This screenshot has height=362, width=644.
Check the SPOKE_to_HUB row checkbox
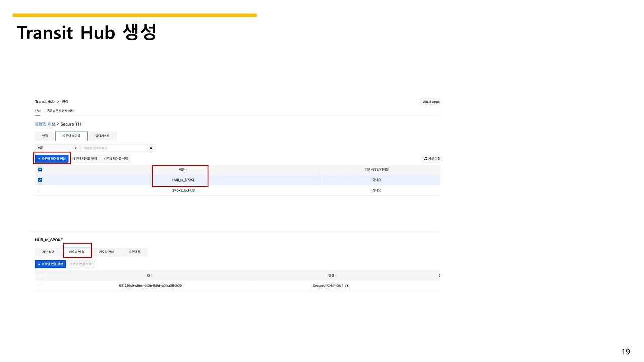40,190
